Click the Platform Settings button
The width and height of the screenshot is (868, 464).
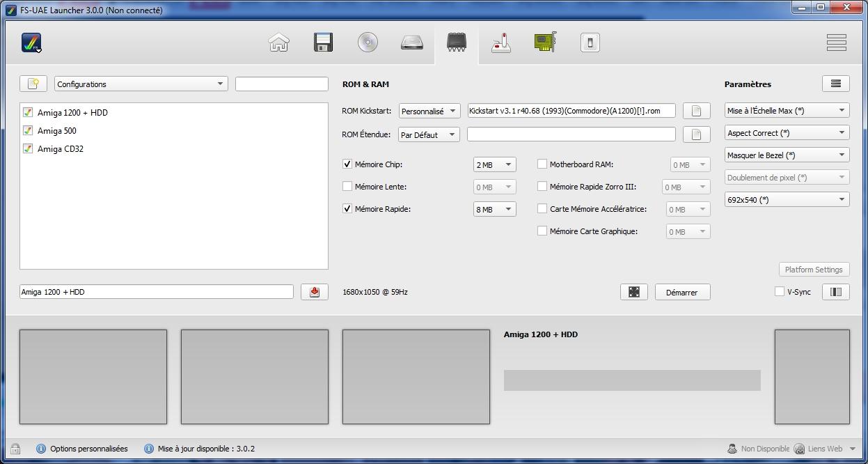[813, 270]
